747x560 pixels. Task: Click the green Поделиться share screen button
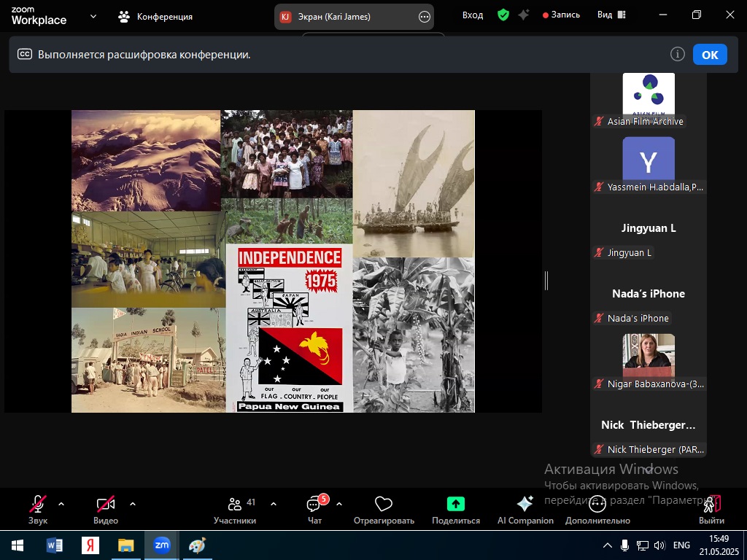tap(456, 510)
